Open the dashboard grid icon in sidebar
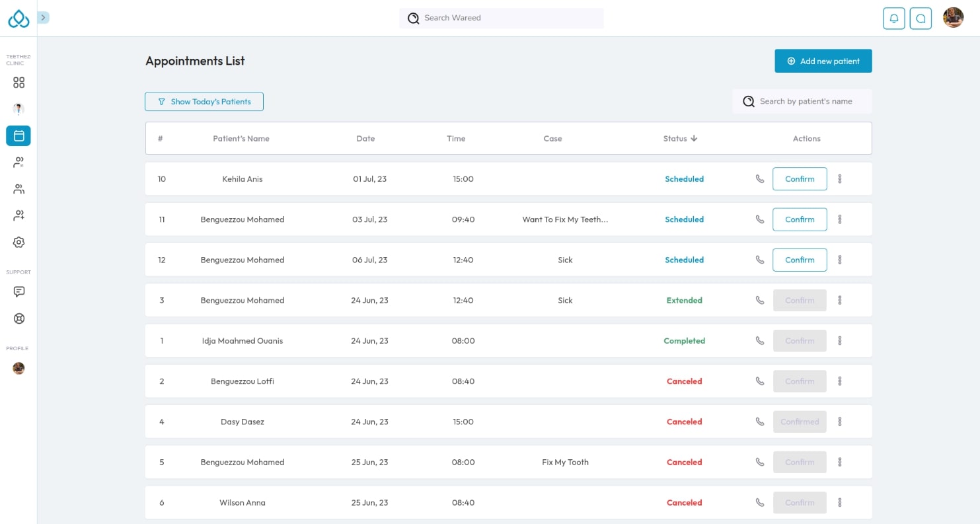980x524 pixels. [19, 83]
